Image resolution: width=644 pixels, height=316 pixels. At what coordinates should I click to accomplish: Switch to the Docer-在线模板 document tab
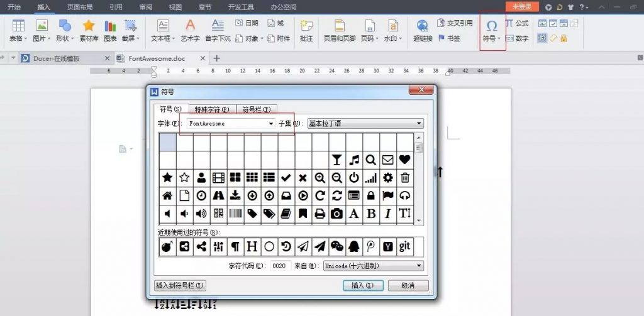pyautogui.click(x=56, y=58)
